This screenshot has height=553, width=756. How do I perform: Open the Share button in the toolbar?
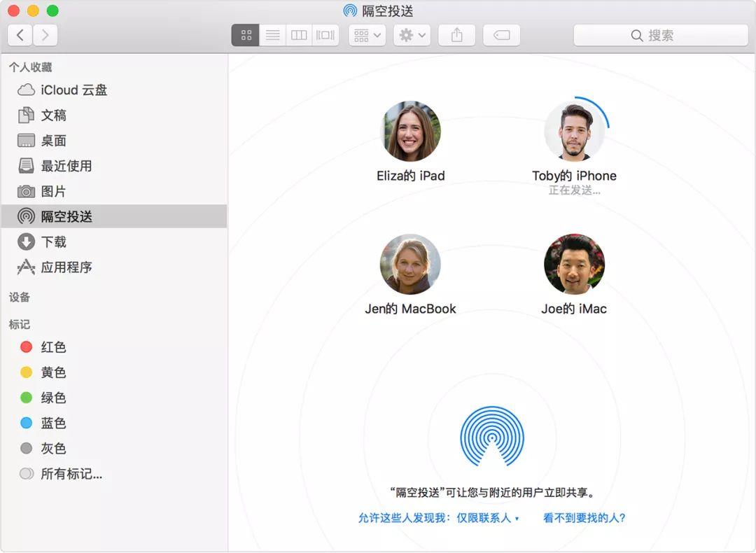pyautogui.click(x=456, y=35)
